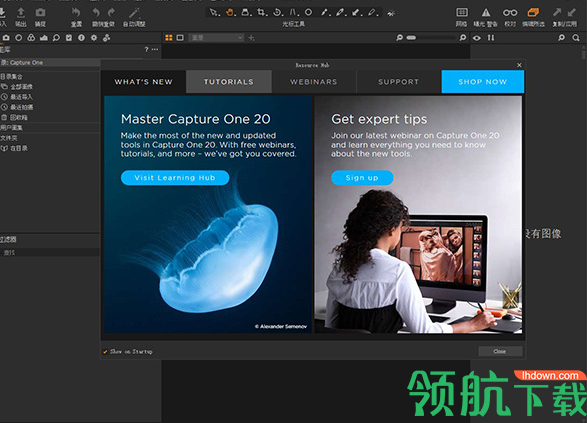Image resolution: width=587 pixels, height=423 pixels.
Task: Click the undo arrow icon
Action: (x=96, y=12)
